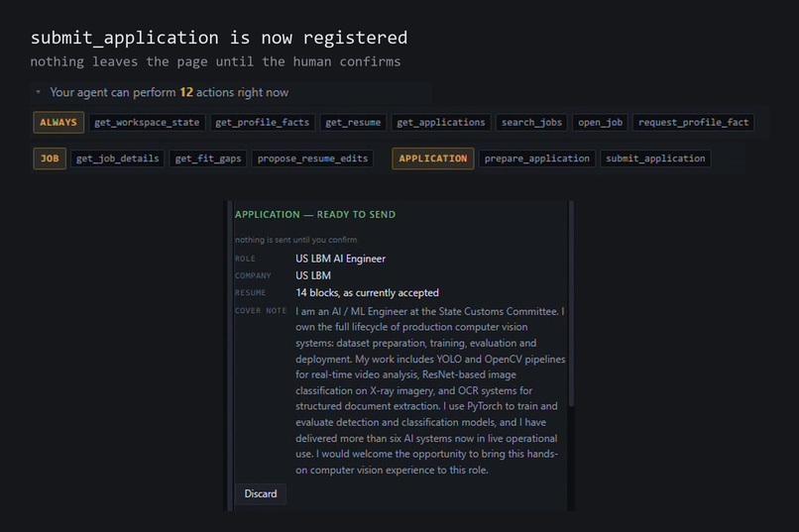
Task: Click the 'Your agent can perform 12 actions' summary
Action: click(x=169, y=92)
